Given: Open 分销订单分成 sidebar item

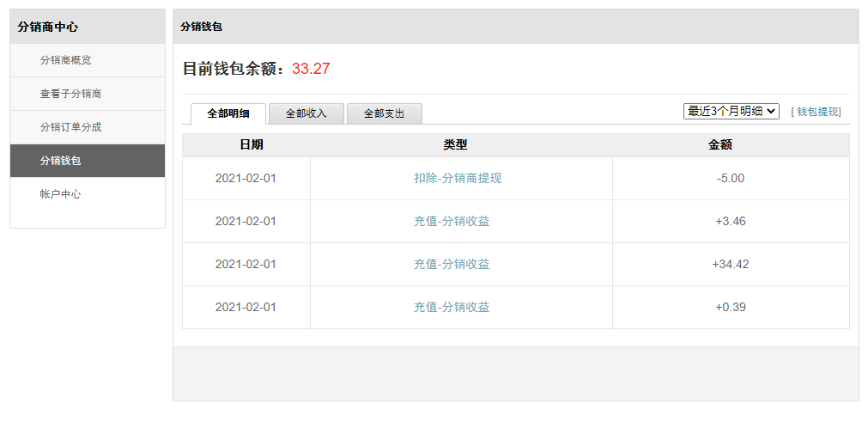Looking at the screenshot, I should 88,127.
